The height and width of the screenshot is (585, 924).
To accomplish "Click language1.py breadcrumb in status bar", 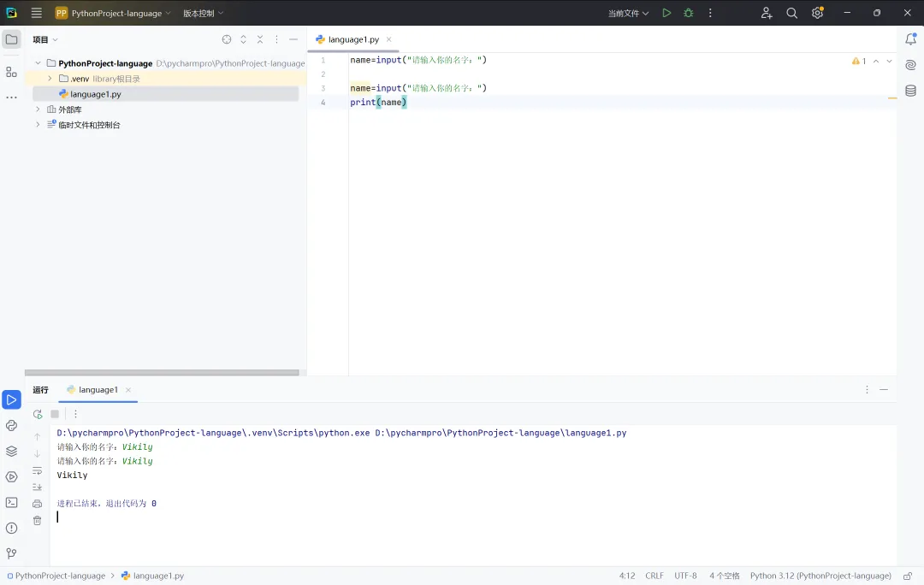I will pos(152,576).
